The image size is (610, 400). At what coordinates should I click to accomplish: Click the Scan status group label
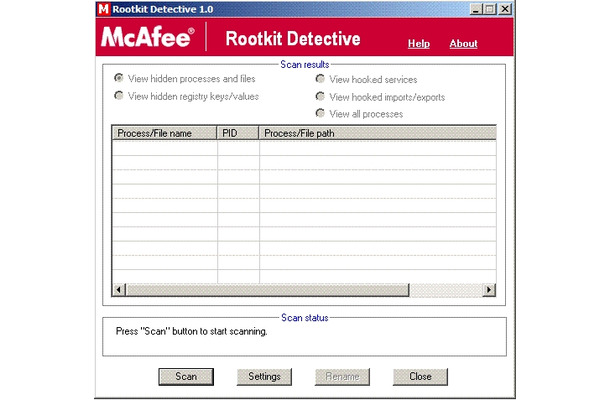(x=305, y=318)
